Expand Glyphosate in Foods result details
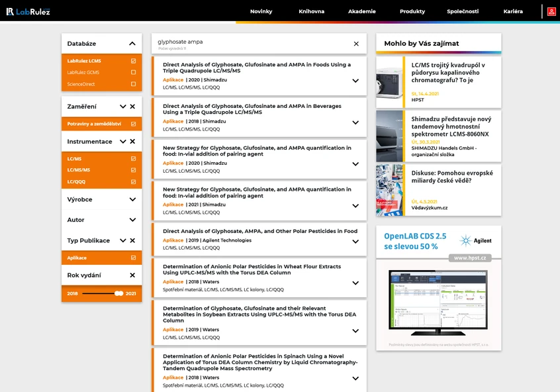Viewport: 560px width, 392px height. point(355,81)
